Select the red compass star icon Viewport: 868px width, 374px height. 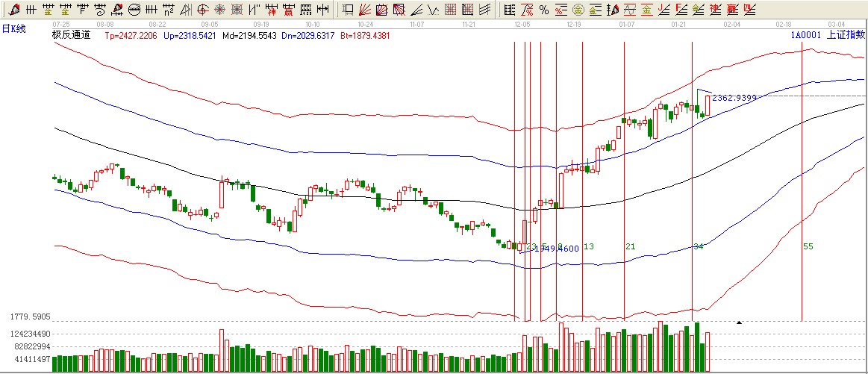pos(220,10)
